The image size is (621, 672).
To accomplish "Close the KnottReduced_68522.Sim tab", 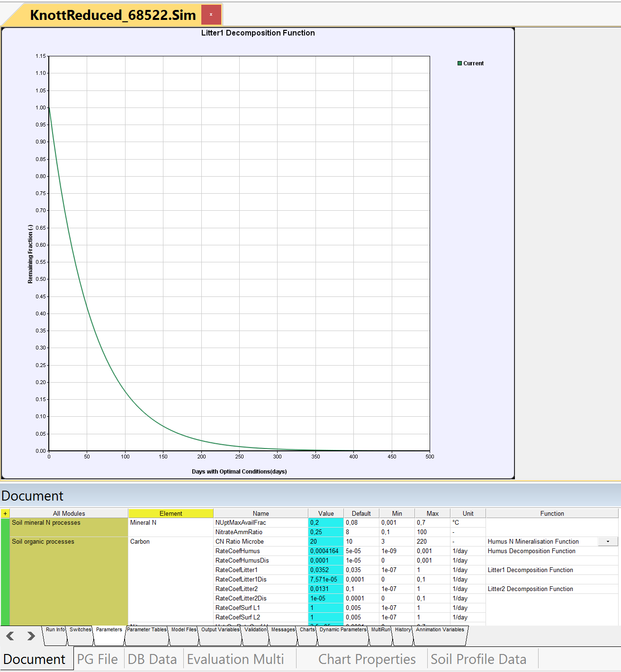I will click(211, 15).
